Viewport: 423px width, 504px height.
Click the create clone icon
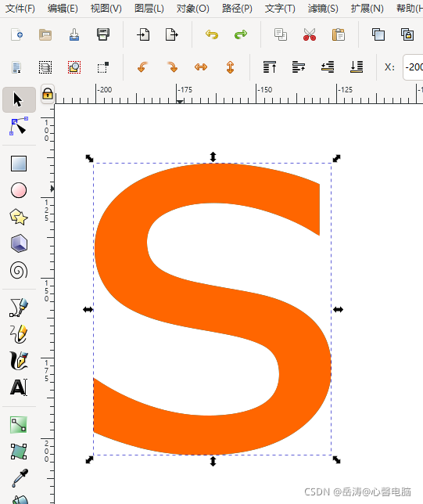(407, 34)
